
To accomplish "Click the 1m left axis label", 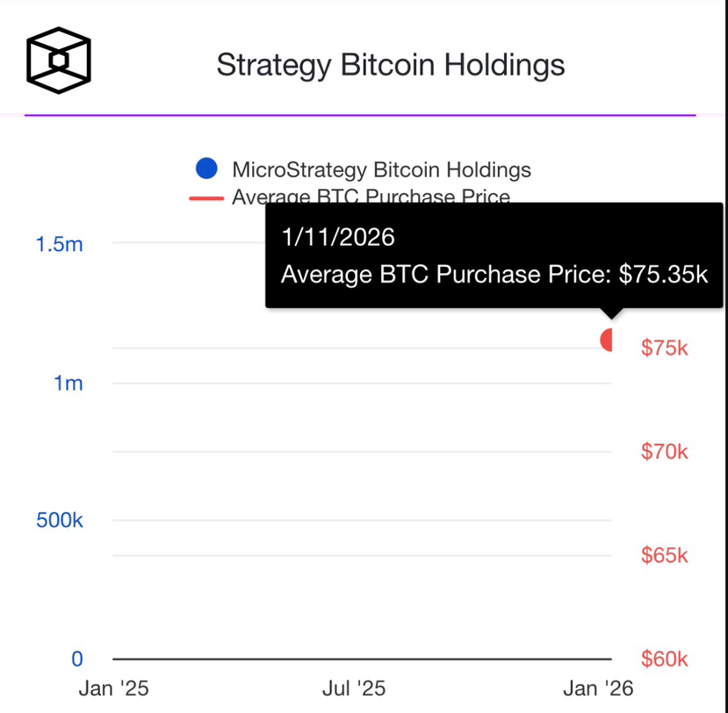I will point(68,383).
